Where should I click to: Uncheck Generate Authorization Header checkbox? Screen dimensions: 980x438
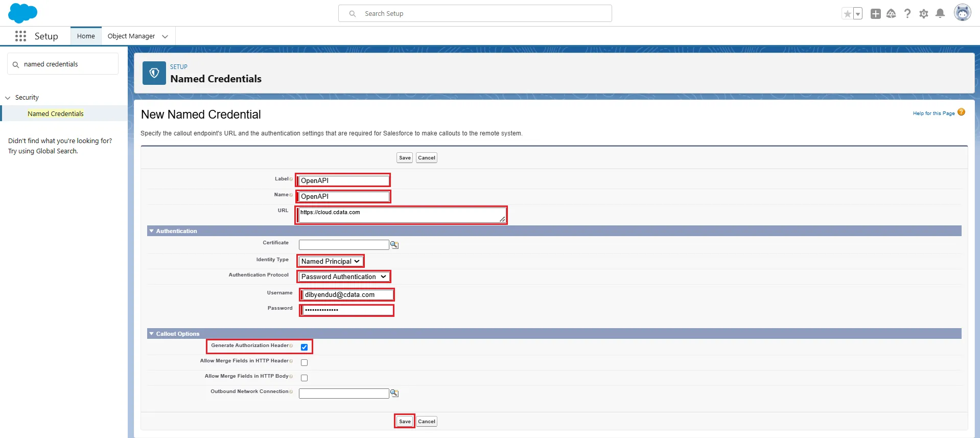click(305, 347)
